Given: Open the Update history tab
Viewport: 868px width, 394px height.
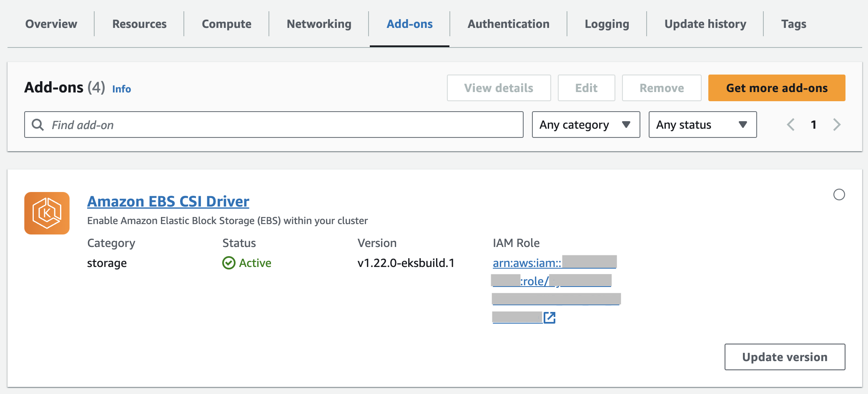Looking at the screenshot, I should pyautogui.click(x=705, y=24).
